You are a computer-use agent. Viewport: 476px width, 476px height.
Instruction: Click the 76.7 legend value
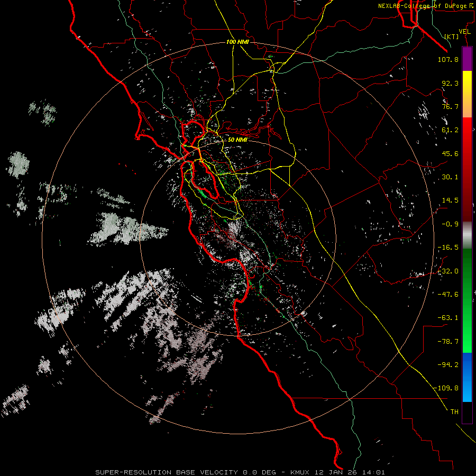click(450, 106)
